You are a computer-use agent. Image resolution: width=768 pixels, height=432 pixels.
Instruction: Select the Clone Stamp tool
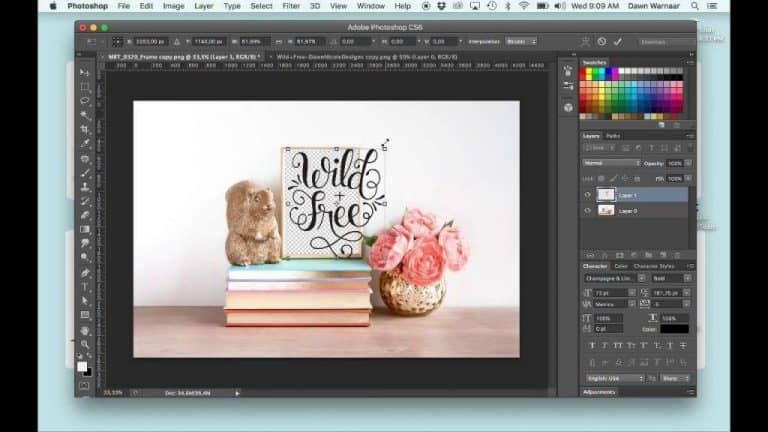coord(85,187)
